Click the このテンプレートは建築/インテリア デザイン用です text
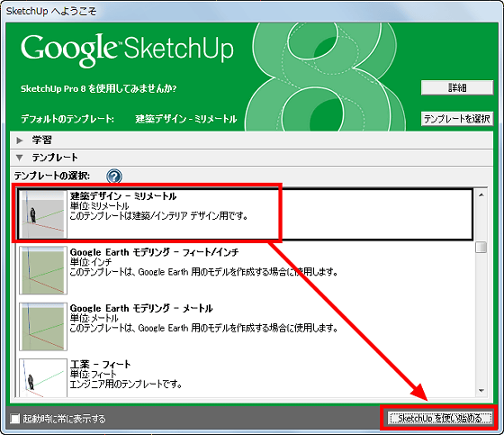This screenshot has height=435, width=504. point(158,216)
